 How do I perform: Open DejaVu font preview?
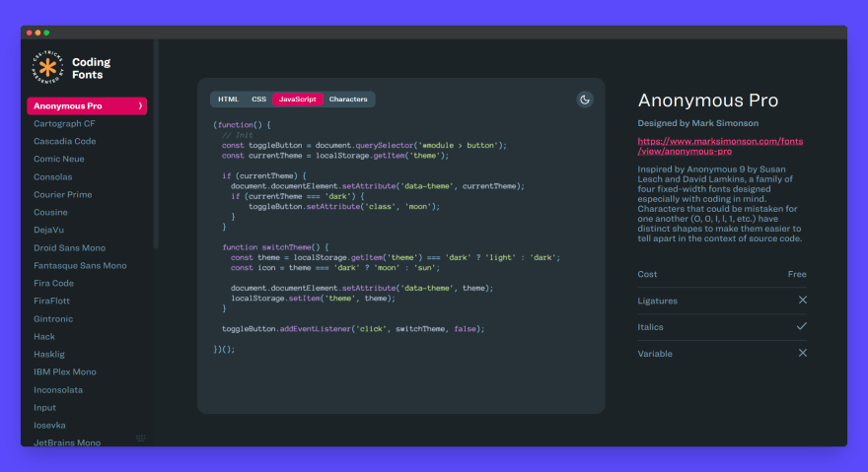[48, 231]
